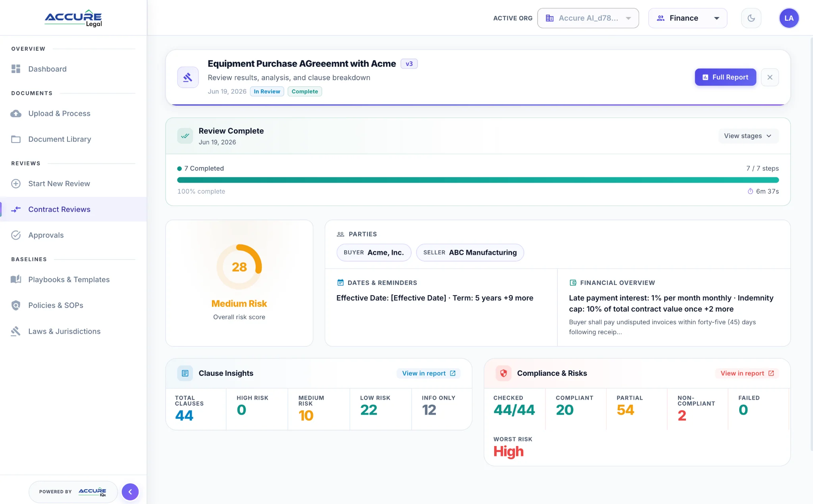Click the Dates & Reminders calendar icon
This screenshot has height=504, width=813.
click(x=340, y=283)
